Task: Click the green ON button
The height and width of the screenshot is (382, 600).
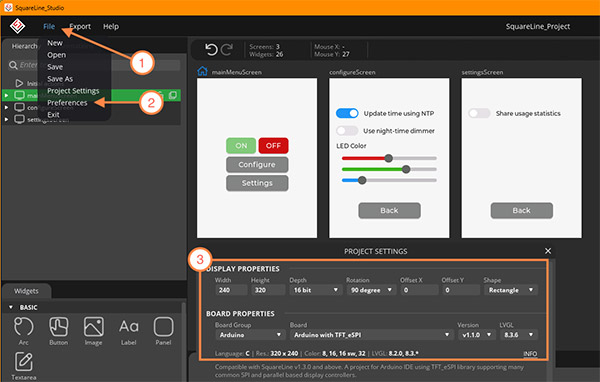Action: coord(241,145)
